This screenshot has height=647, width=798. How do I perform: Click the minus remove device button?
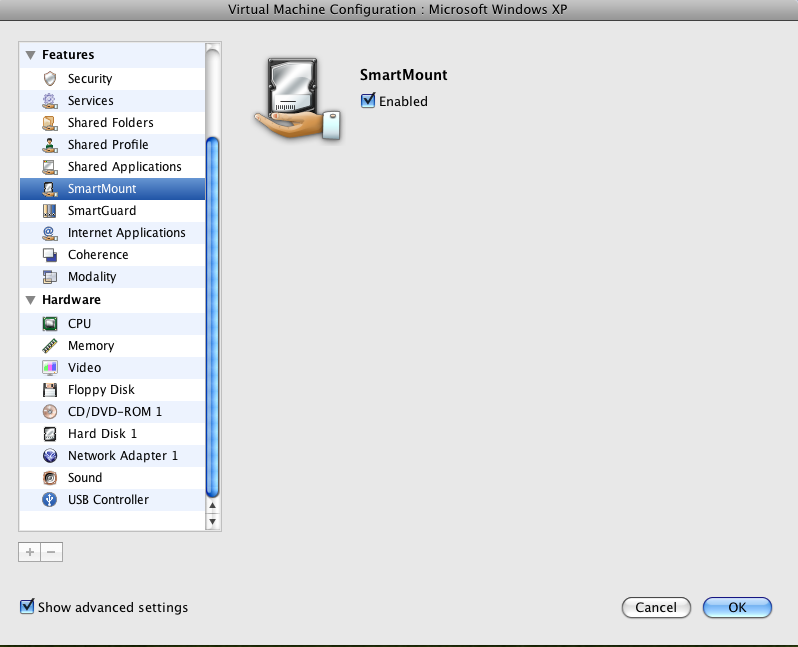(51, 552)
